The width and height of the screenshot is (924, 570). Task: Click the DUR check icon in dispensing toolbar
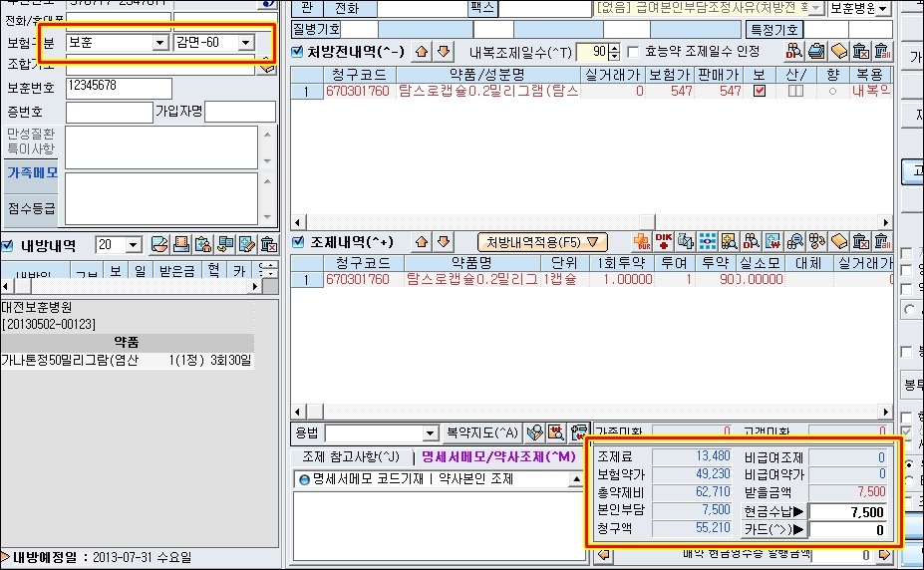[x=643, y=241]
